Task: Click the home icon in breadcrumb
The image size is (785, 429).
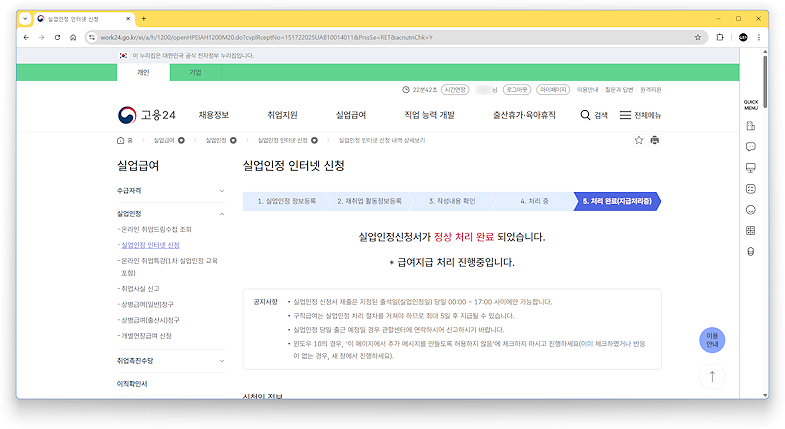Action: pos(121,140)
